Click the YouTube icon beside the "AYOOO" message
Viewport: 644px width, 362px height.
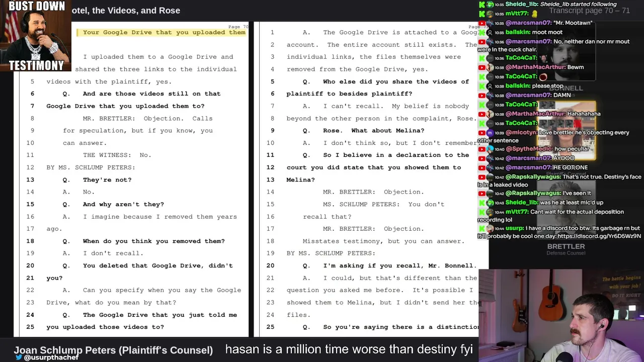coord(481,158)
